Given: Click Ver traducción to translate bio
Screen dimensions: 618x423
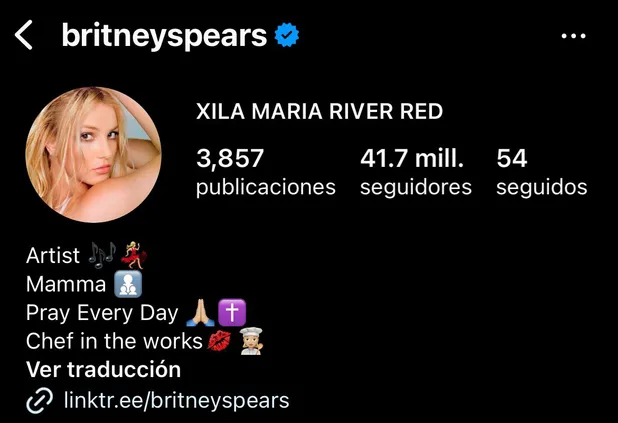Looking at the screenshot, I should pos(104,370).
